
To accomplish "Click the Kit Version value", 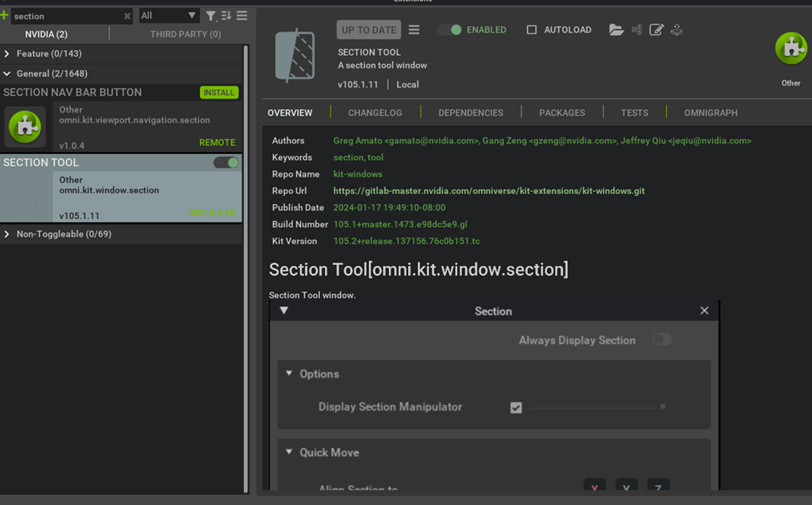I will 406,242.
